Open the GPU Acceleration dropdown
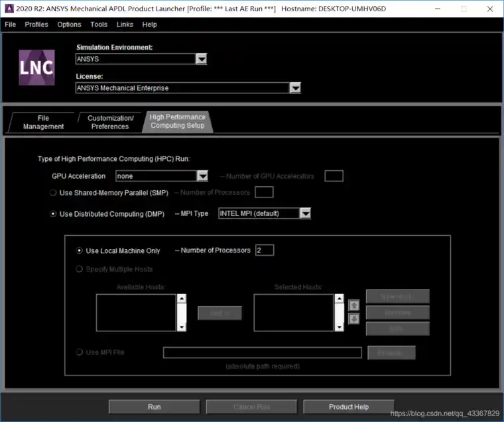Viewport: 504px width, 422px height. [x=202, y=176]
